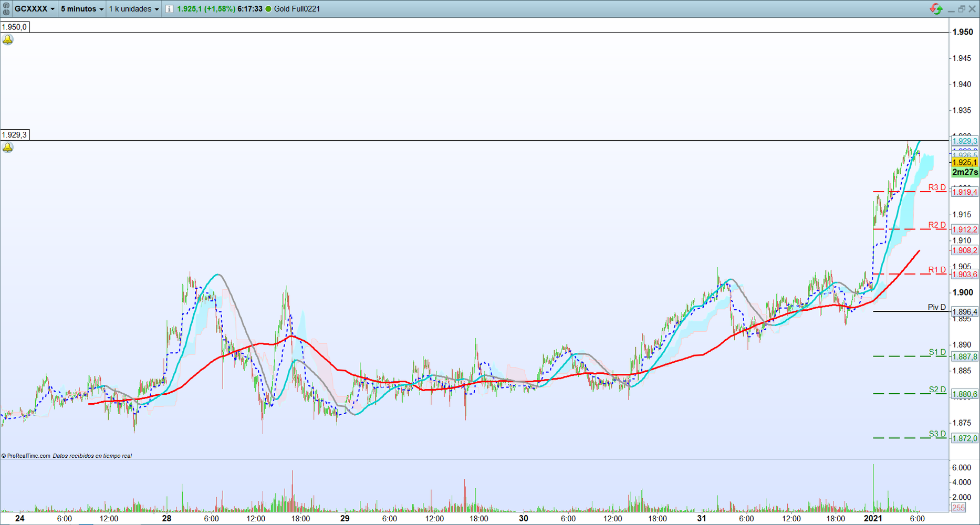
Task: Restore the chart window size
Action: coord(961,9)
